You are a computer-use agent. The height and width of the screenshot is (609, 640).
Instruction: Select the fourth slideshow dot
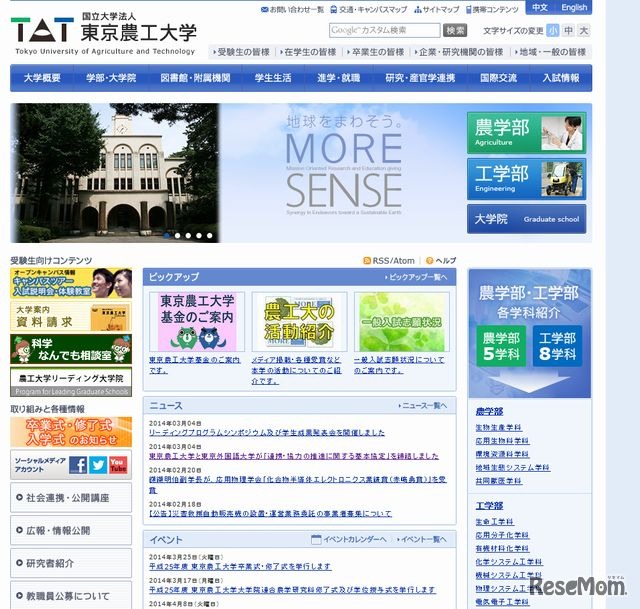(x=199, y=236)
